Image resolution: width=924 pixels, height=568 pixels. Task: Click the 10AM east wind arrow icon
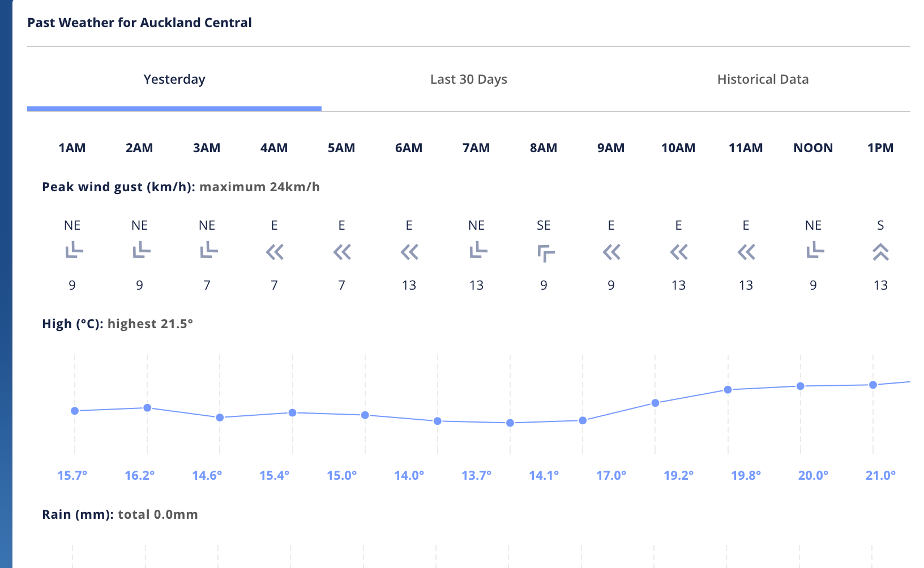pyautogui.click(x=679, y=252)
